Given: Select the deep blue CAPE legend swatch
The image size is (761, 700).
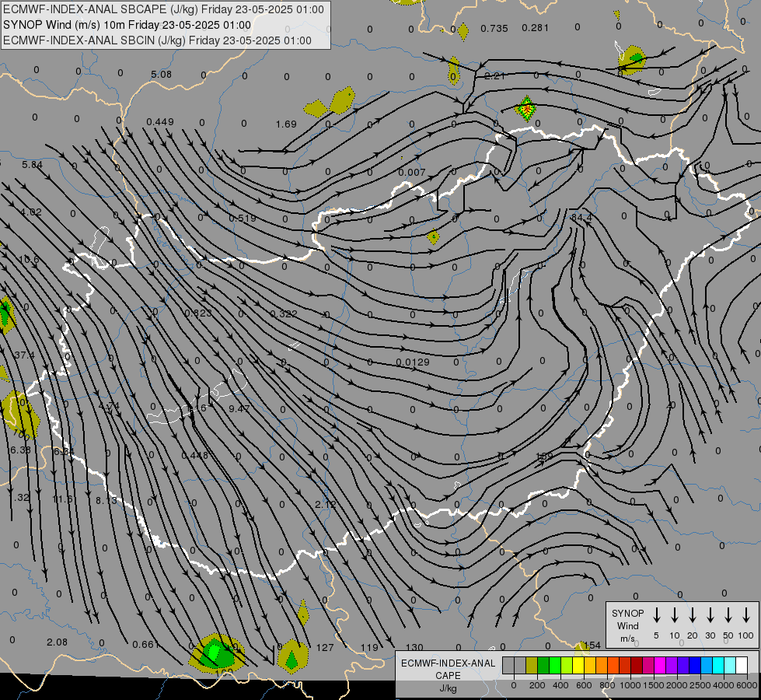Looking at the screenshot, I should click(x=694, y=666).
